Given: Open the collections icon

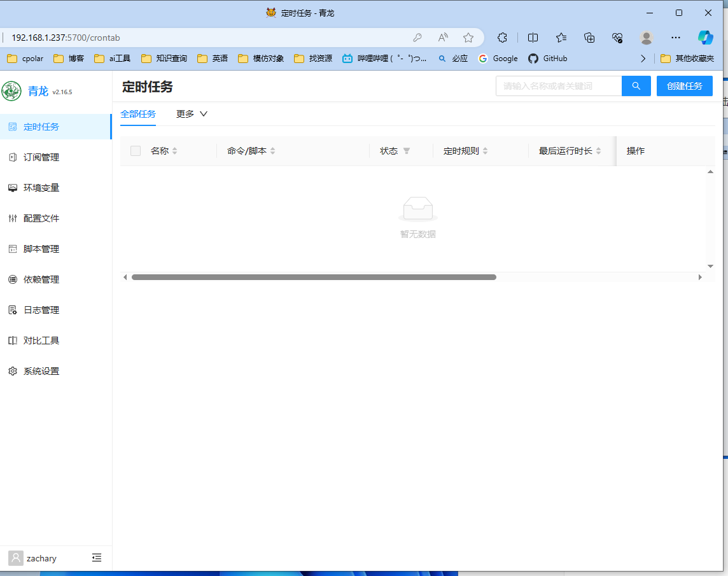Looking at the screenshot, I should point(589,38).
